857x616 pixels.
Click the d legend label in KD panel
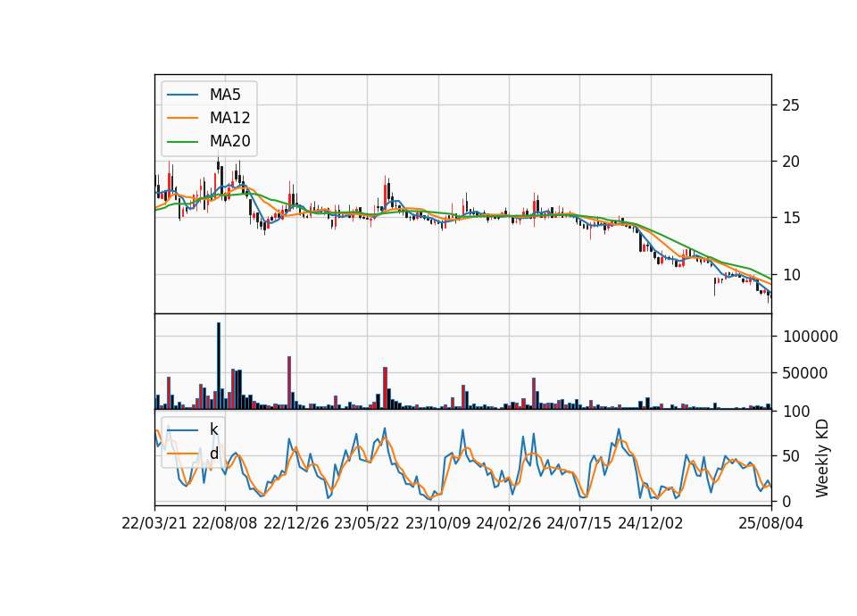213,454
